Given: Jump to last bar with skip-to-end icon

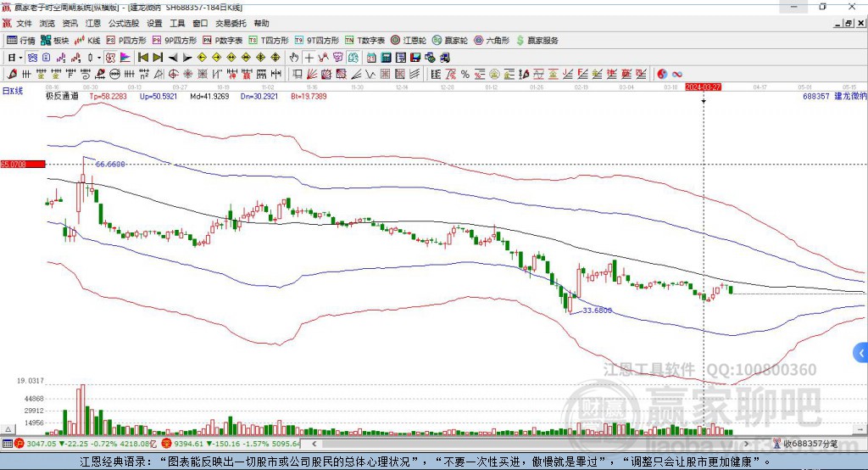Looking at the screenshot, I should (x=158, y=57).
